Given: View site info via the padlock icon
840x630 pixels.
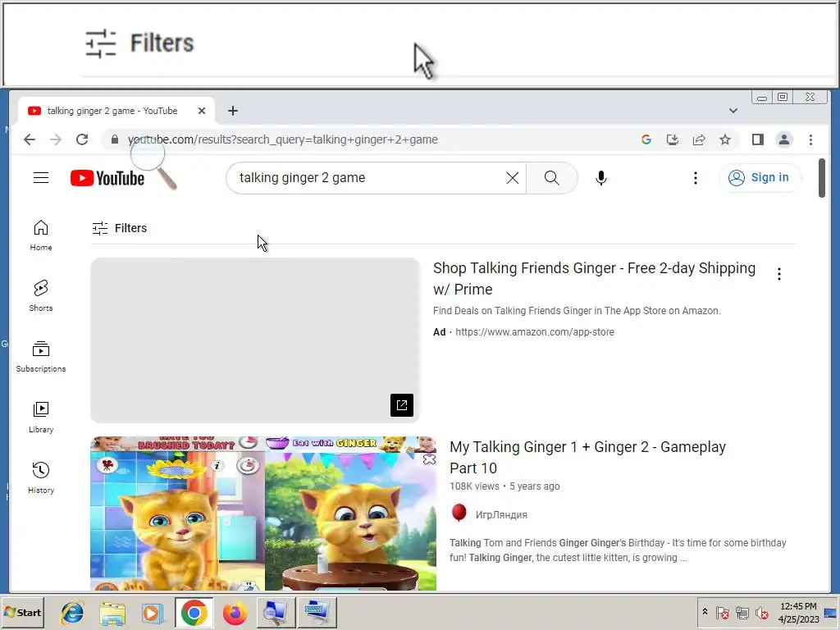Looking at the screenshot, I should (x=115, y=139).
